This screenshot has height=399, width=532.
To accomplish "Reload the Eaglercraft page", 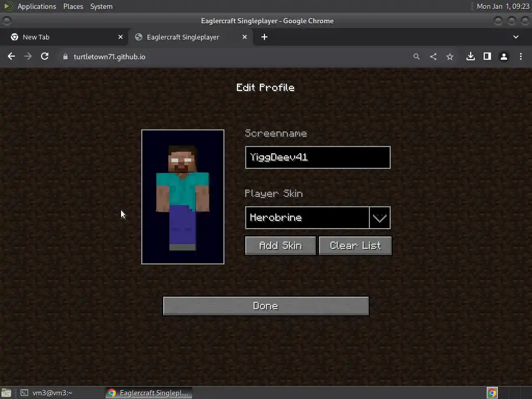I will (x=45, y=56).
